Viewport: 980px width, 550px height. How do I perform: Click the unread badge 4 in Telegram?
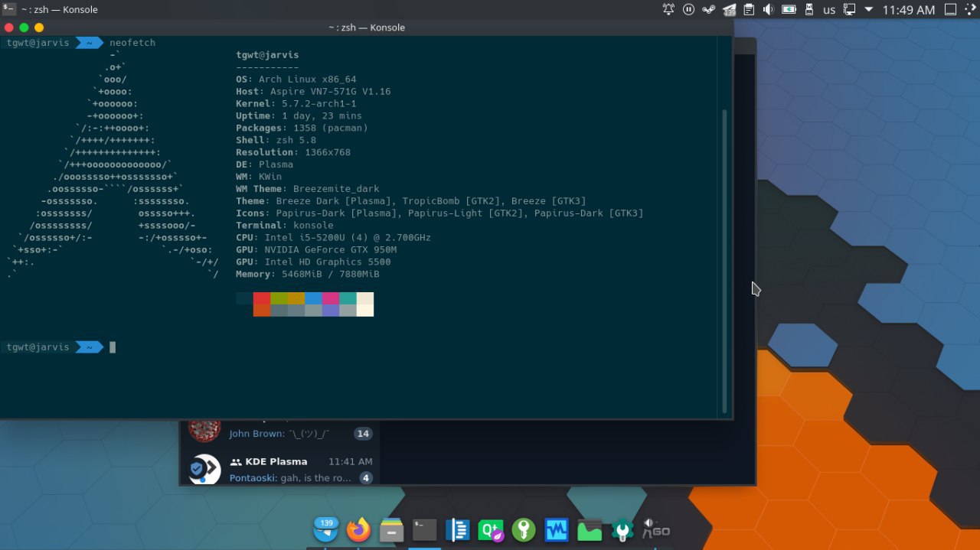[366, 478]
